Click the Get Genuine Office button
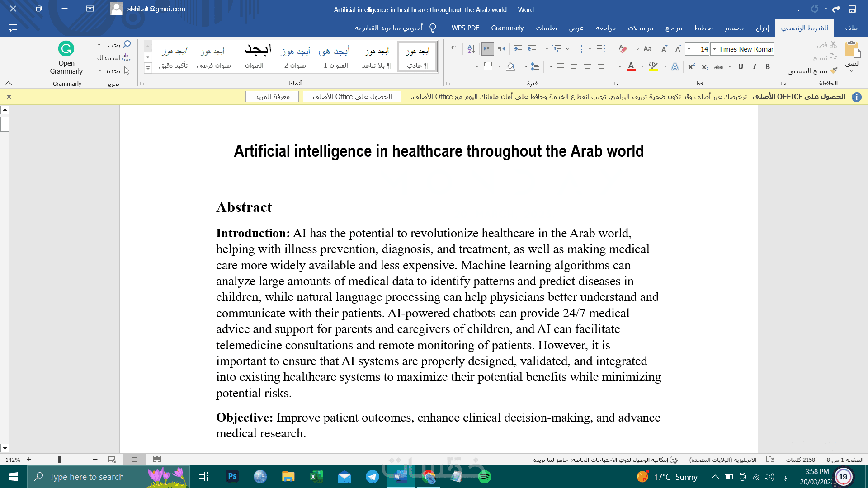The image size is (868, 488). pyautogui.click(x=352, y=97)
